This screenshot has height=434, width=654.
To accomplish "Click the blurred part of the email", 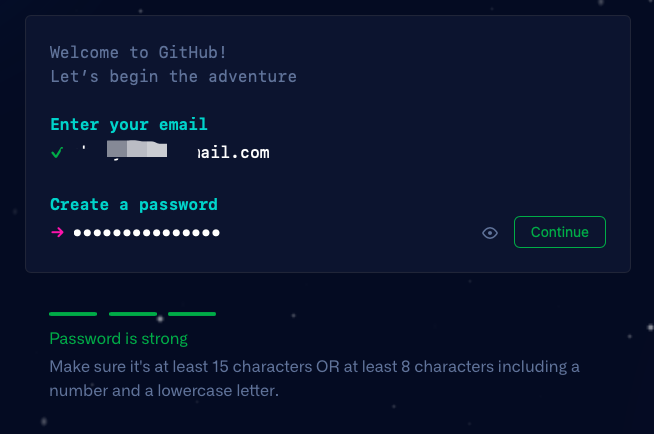I will (137, 149).
